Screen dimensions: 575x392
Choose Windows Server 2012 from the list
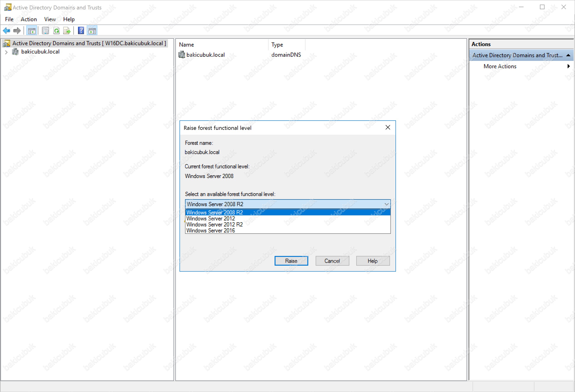[x=288, y=219]
